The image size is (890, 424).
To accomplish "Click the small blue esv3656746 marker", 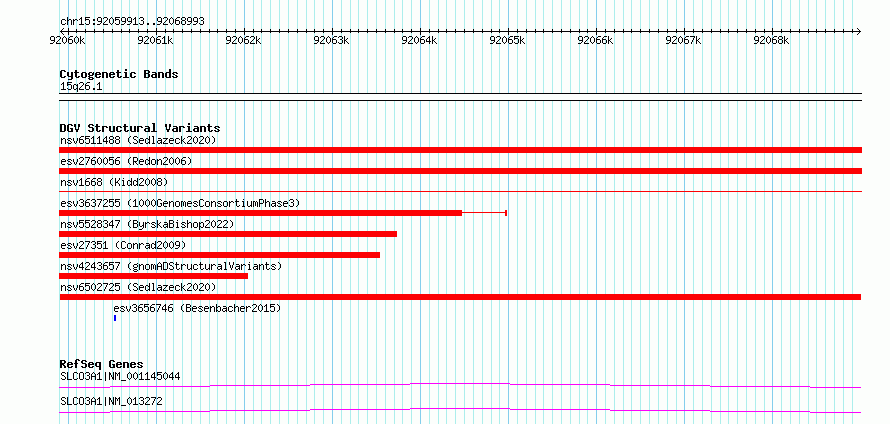I will pyautogui.click(x=115, y=318).
